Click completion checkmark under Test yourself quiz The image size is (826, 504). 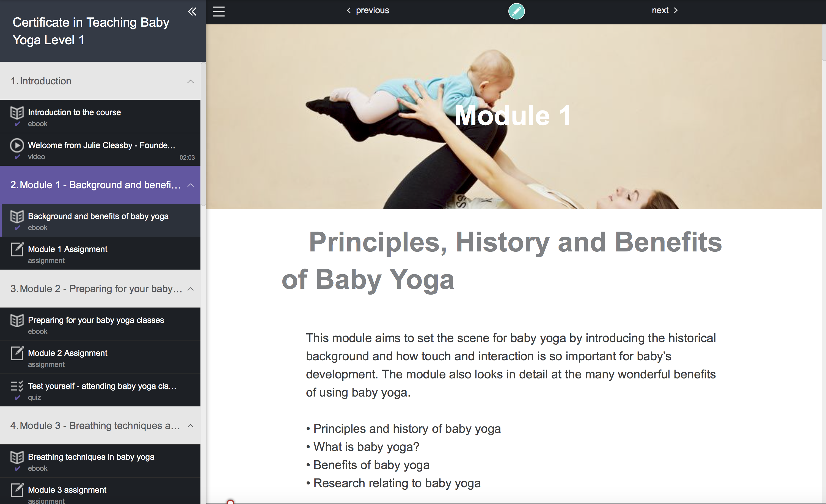tap(17, 398)
